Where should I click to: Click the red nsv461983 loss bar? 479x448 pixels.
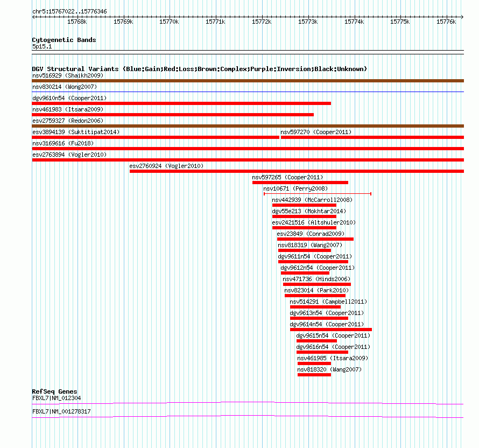[173, 115]
